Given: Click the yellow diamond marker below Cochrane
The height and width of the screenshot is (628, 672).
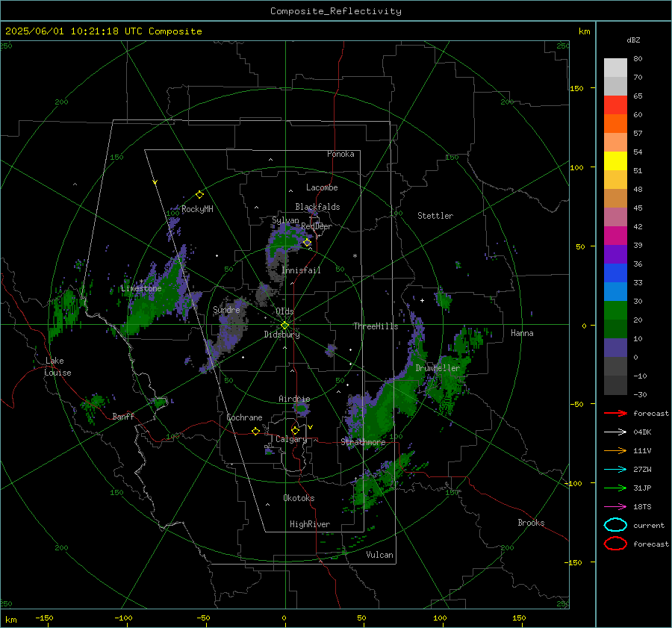Looking at the screenshot, I should click(255, 432).
